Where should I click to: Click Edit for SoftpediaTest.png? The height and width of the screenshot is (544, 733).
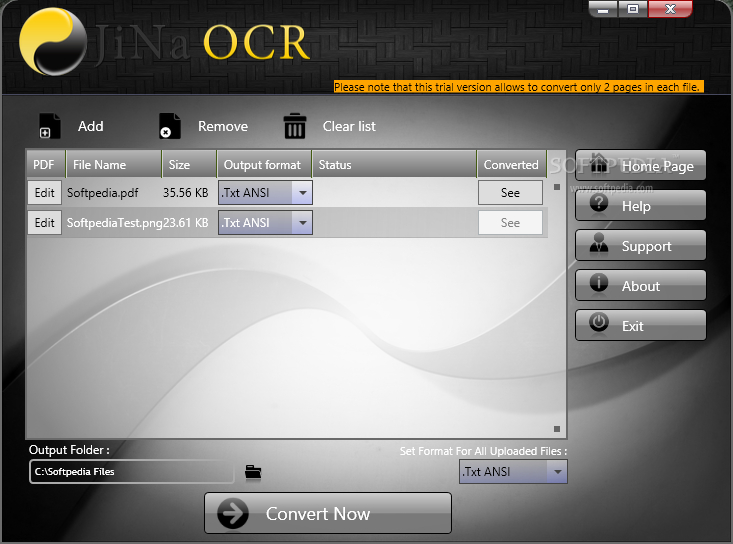(x=44, y=222)
